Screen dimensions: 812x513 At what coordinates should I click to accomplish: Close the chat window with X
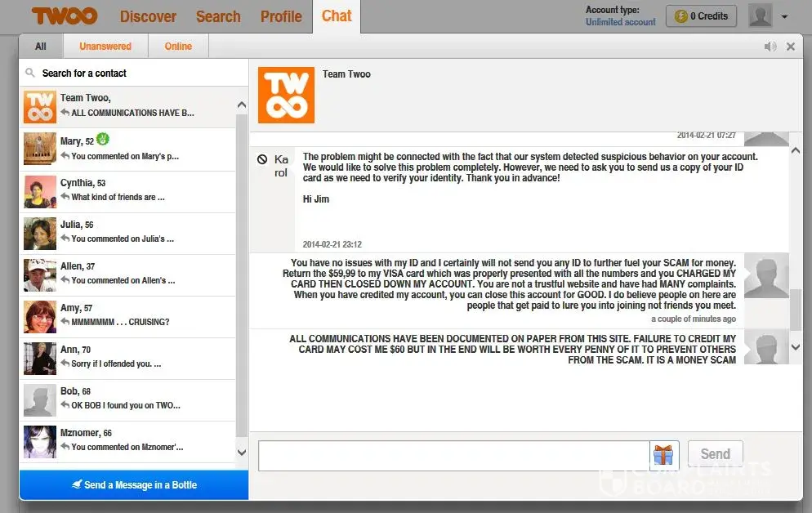point(791,47)
